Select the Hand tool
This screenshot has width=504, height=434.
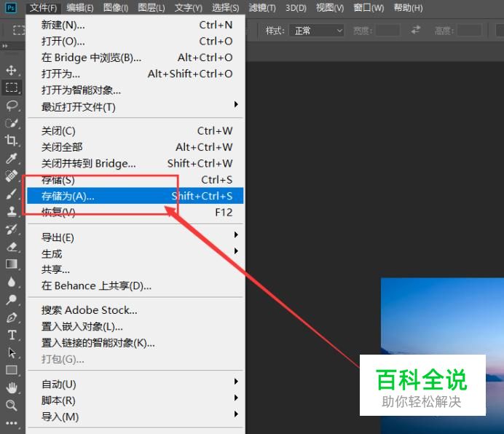point(12,387)
